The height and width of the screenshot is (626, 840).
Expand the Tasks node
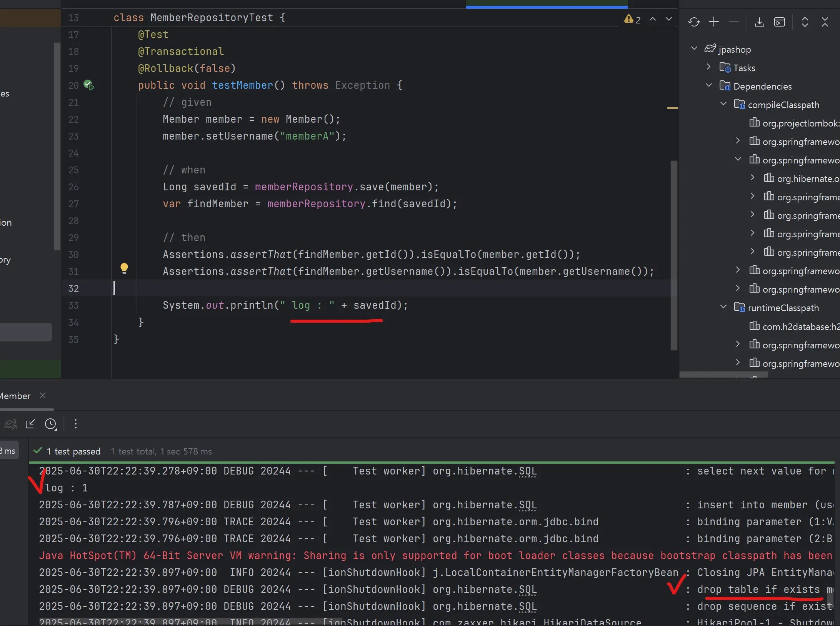[x=709, y=67]
